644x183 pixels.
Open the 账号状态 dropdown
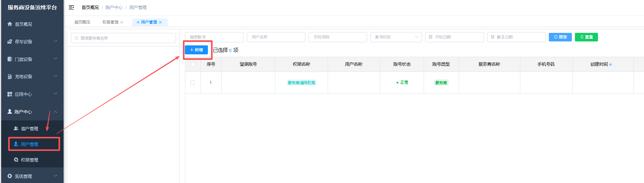point(396,37)
